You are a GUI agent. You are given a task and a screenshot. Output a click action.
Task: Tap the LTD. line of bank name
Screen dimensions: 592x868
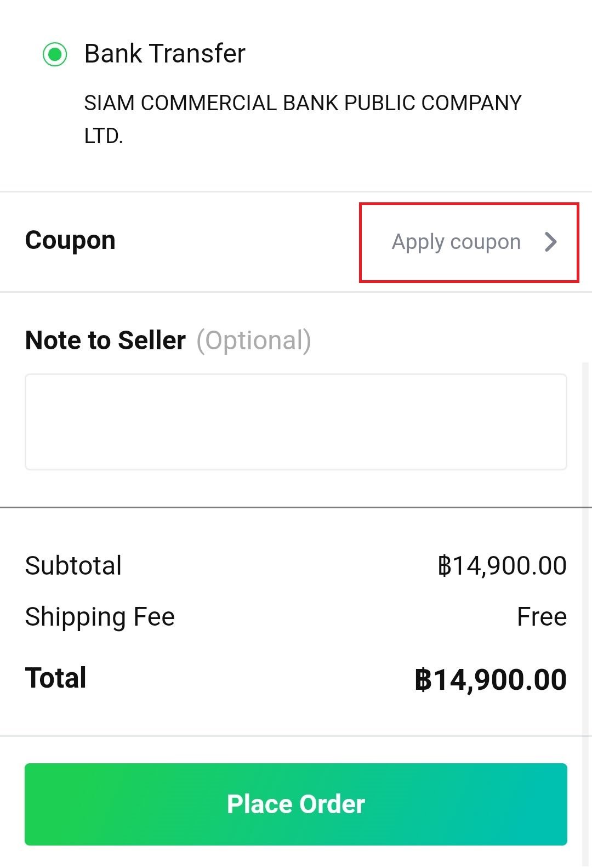point(104,136)
